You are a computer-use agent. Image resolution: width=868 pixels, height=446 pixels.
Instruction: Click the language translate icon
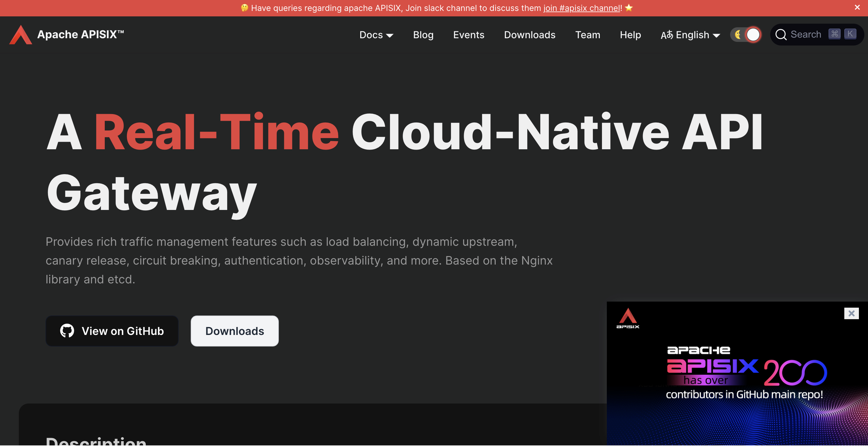(x=667, y=35)
